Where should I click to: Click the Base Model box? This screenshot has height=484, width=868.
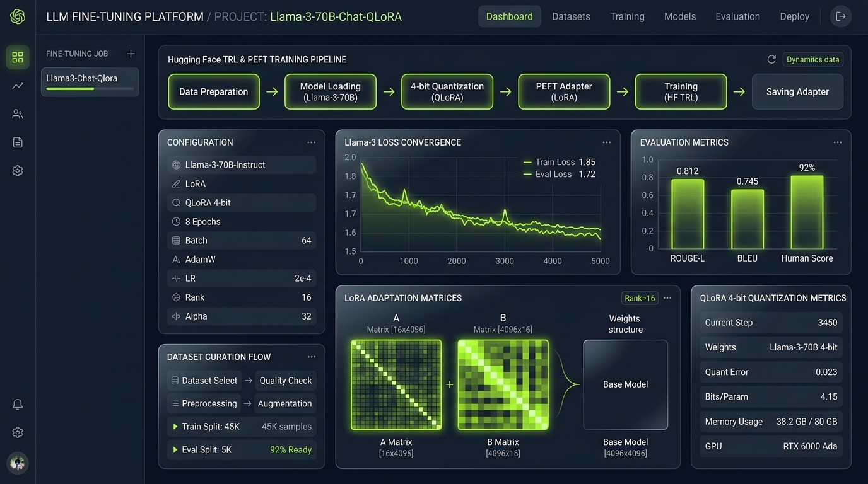[625, 384]
